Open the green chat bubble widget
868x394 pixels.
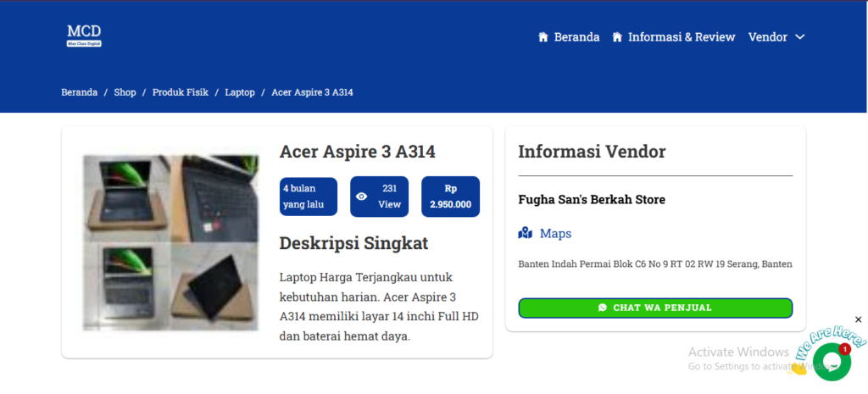tap(832, 362)
